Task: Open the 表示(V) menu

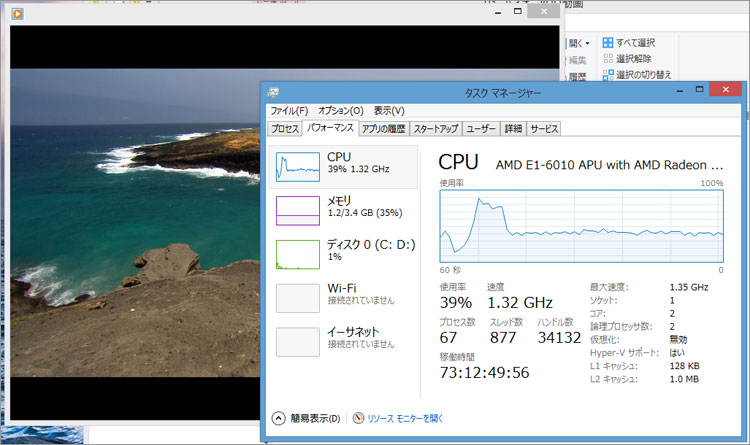Action: coord(389,111)
